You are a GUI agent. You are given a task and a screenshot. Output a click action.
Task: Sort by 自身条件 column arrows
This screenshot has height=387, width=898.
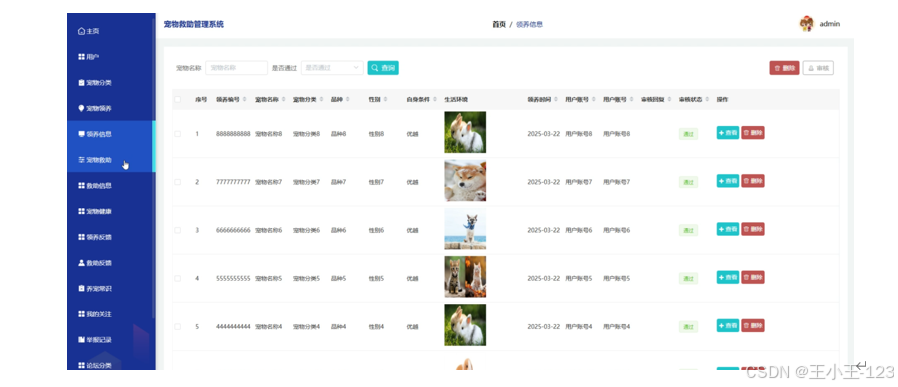click(x=434, y=100)
